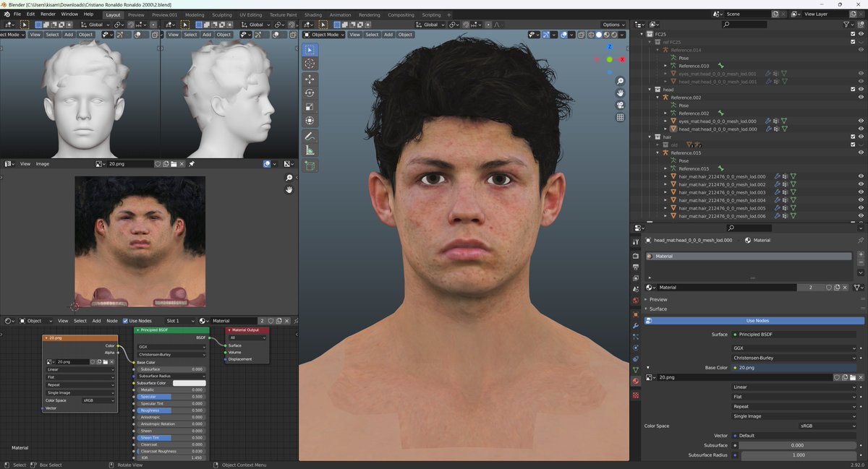
Task: Switch to Material Preview viewport shading
Action: (607, 35)
